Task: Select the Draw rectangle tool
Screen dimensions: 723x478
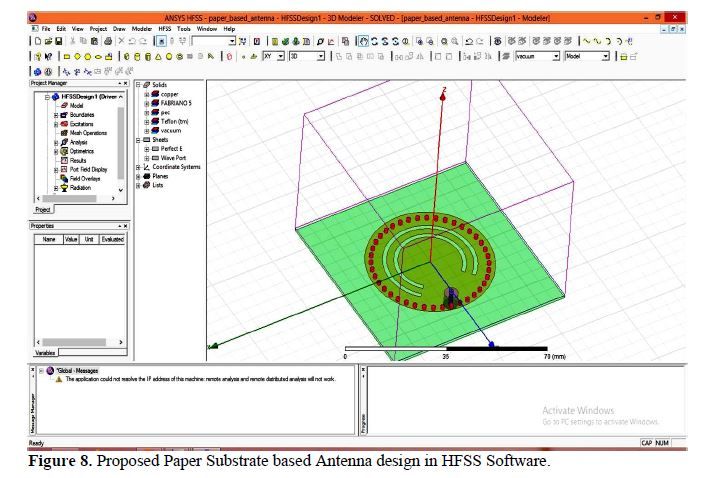Action: [67, 57]
